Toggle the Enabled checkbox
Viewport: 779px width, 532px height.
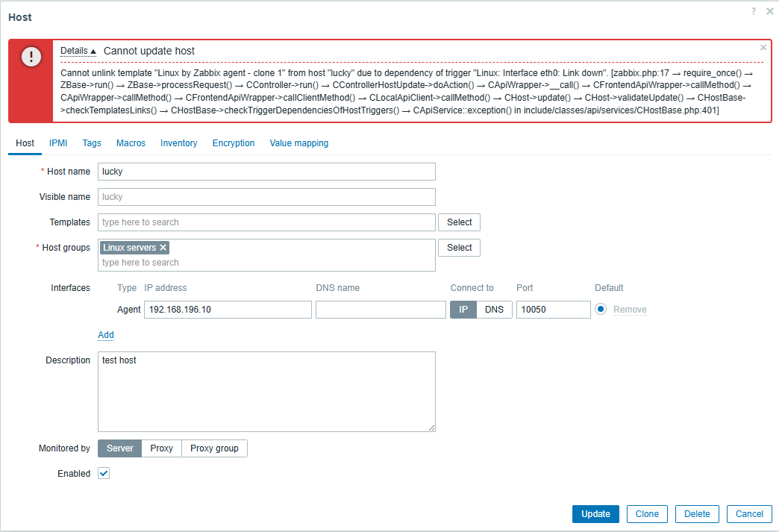[x=104, y=474]
